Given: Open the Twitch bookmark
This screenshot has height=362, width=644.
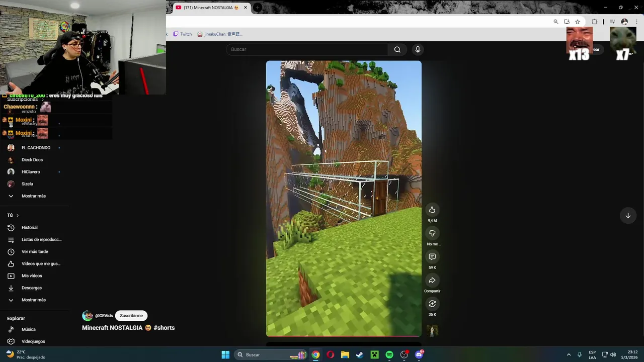Looking at the screenshot, I should click(183, 34).
